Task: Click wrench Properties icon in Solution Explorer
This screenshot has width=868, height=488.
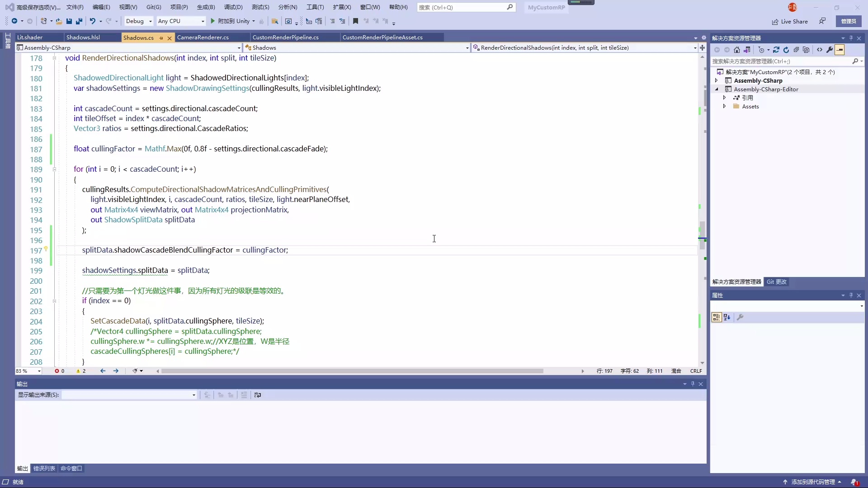Action: (x=830, y=50)
